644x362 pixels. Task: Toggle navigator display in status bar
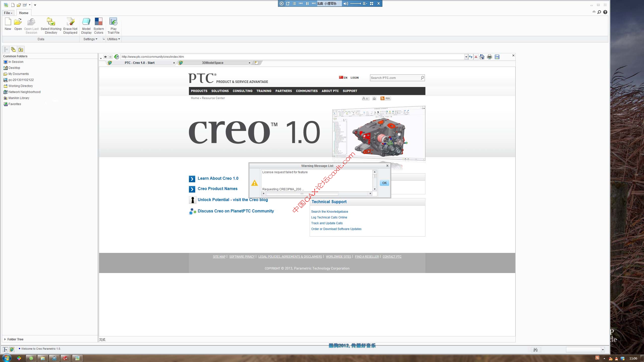(5, 349)
